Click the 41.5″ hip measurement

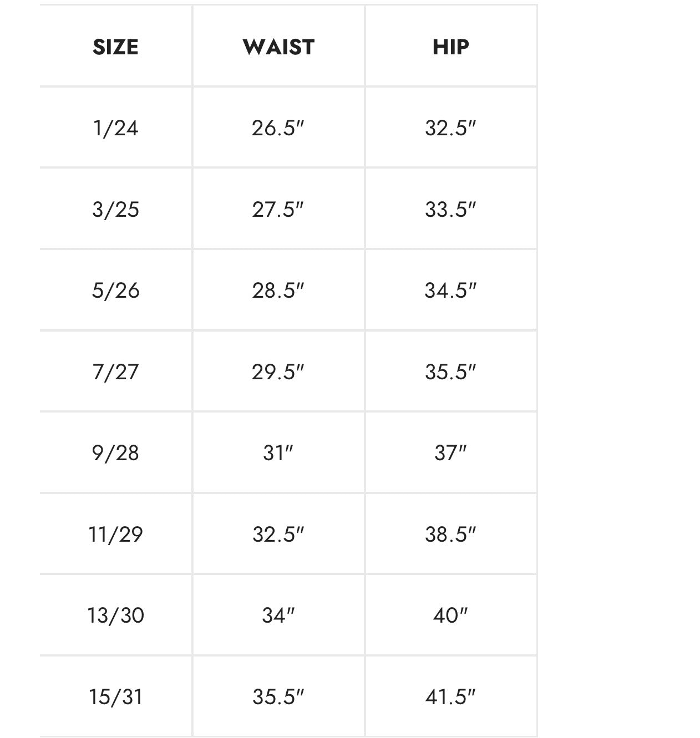coord(450,696)
